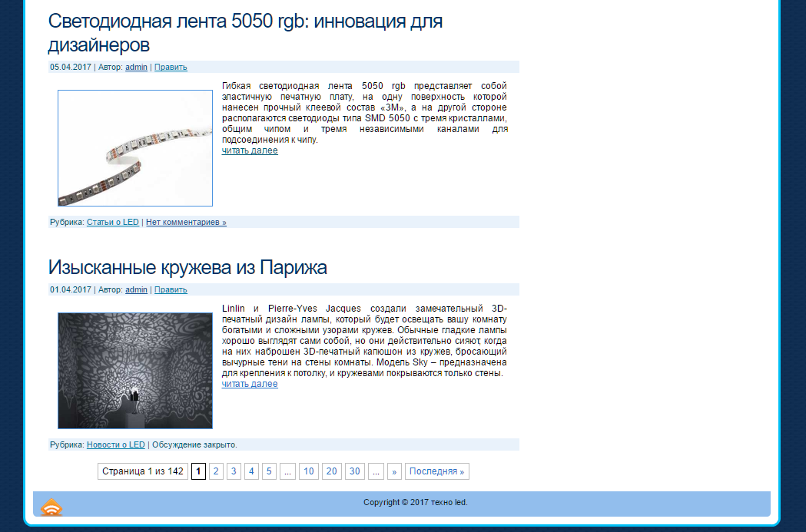The height and width of the screenshot is (532, 806).
Task: Go to Последняя » last page
Action: [x=437, y=471]
